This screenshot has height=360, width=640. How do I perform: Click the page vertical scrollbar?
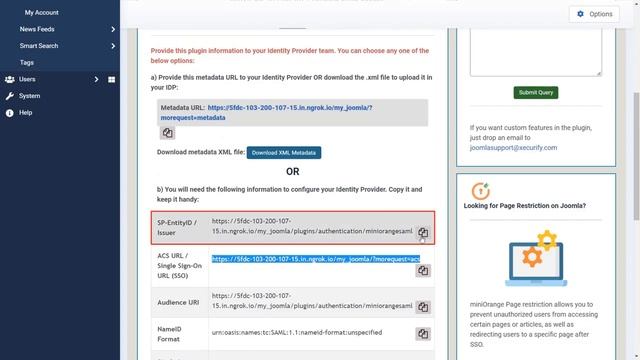[636, 157]
